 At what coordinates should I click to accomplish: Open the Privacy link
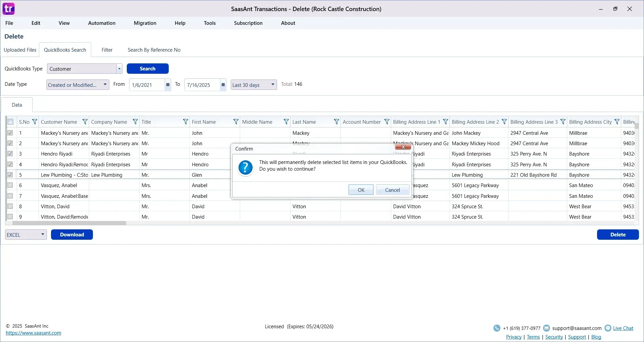[514, 337]
